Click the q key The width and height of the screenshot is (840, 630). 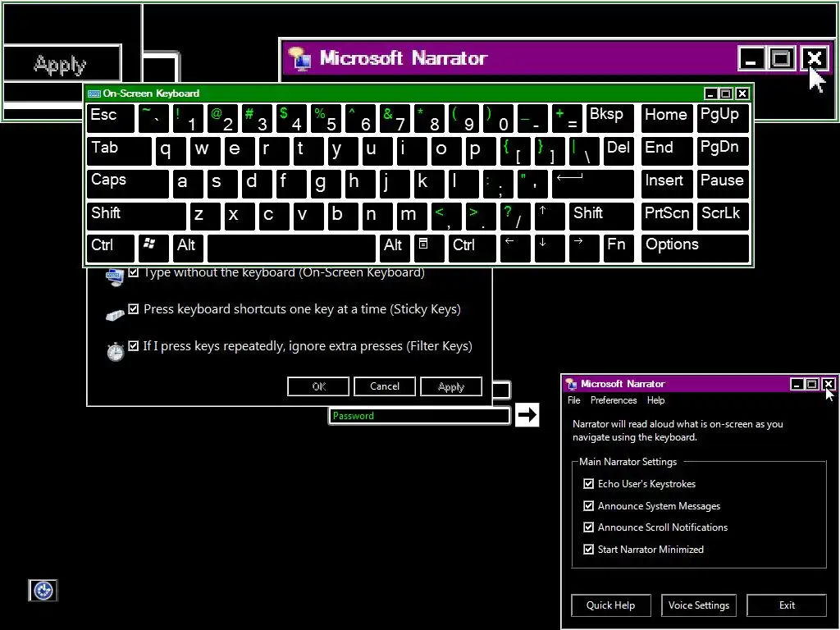tap(171, 151)
